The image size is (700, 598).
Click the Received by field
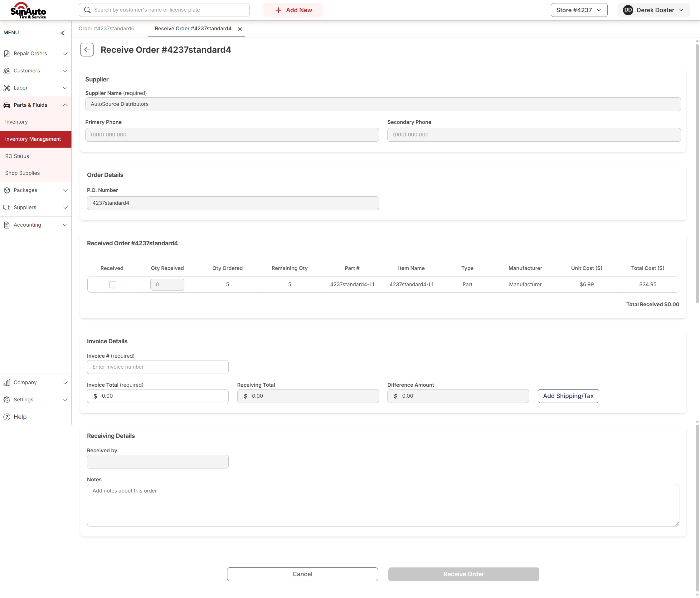(x=158, y=461)
